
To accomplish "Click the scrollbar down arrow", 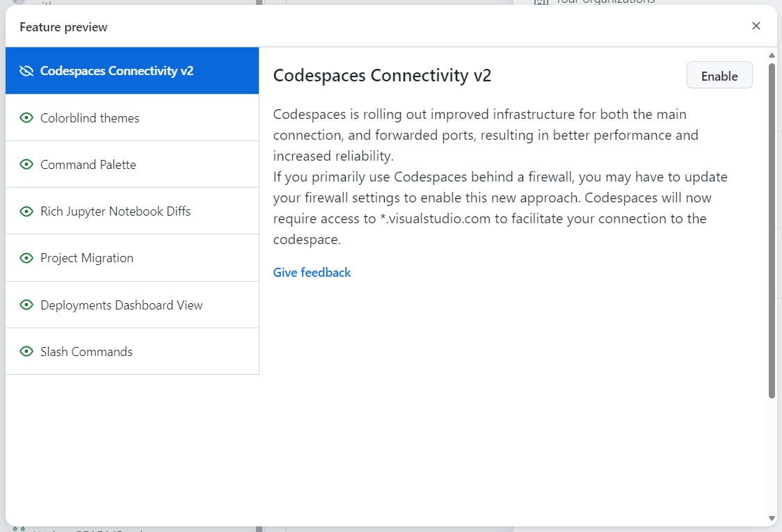I will tap(772, 519).
